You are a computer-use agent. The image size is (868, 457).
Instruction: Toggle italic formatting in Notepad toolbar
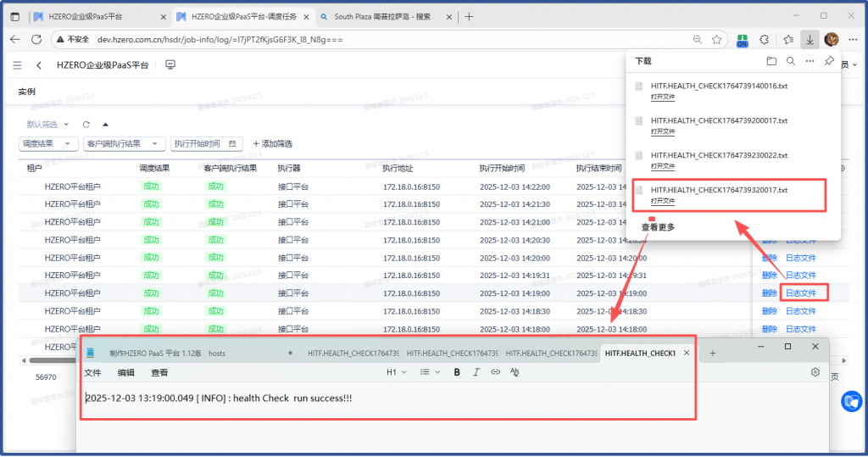[476, 372]
